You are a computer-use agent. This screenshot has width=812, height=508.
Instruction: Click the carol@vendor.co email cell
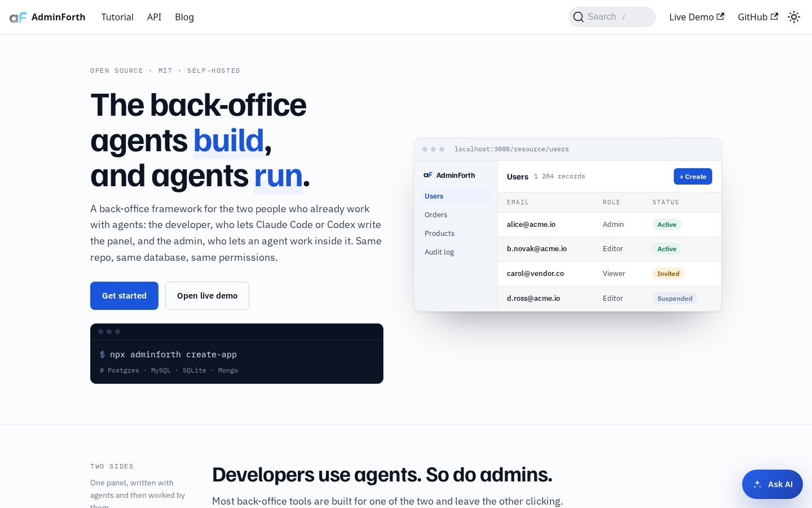pos(535,274)
